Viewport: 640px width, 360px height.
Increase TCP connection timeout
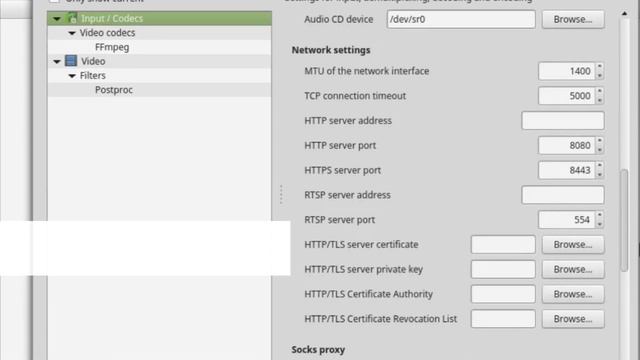coord(600,91)
